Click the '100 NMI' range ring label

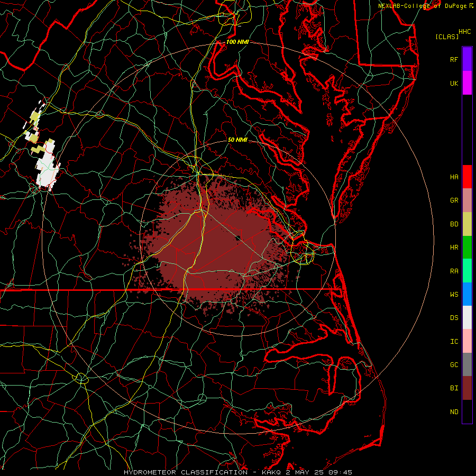click(x=237, y=42)
